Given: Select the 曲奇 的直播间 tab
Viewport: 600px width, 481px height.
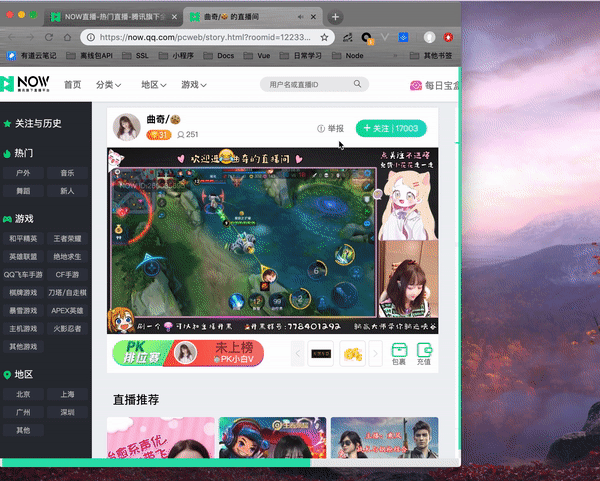Looking at the screenshot, I should coord(253,17).
